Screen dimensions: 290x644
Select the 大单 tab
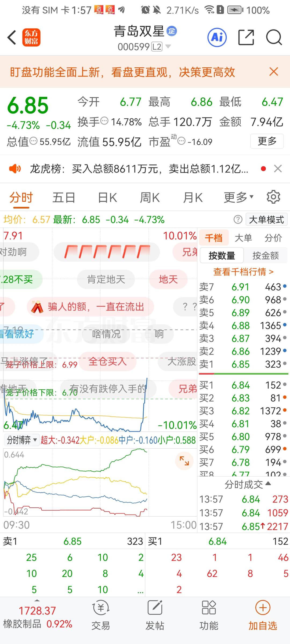(x=243, y=238)
